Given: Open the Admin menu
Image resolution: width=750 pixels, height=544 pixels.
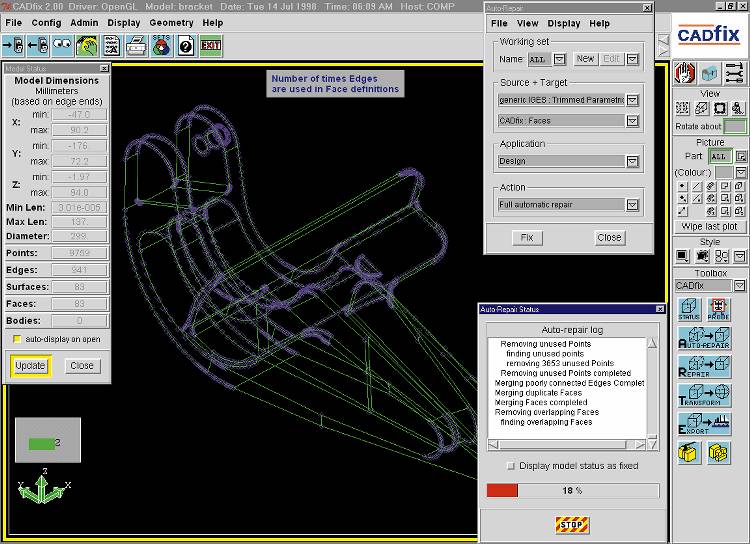Looking at the screenshot, I should tap(84, 22).
